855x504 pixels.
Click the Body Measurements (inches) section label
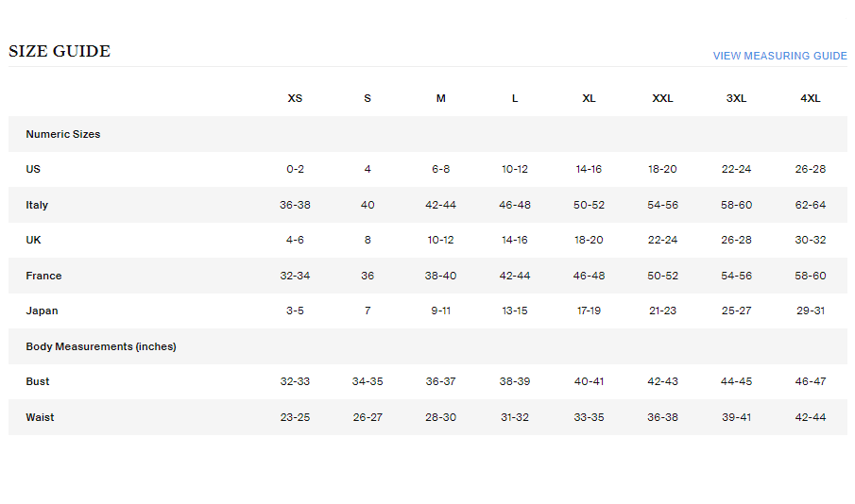[x=101, y=346]
